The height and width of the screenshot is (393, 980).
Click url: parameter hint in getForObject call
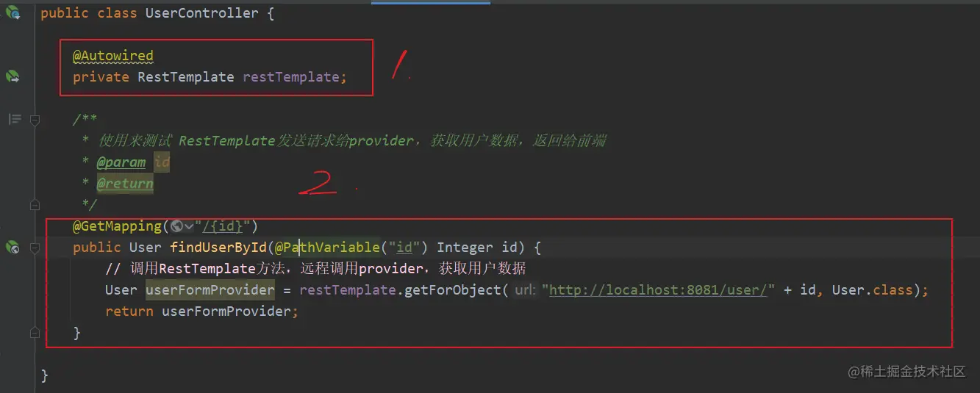[x=525, y=290]
